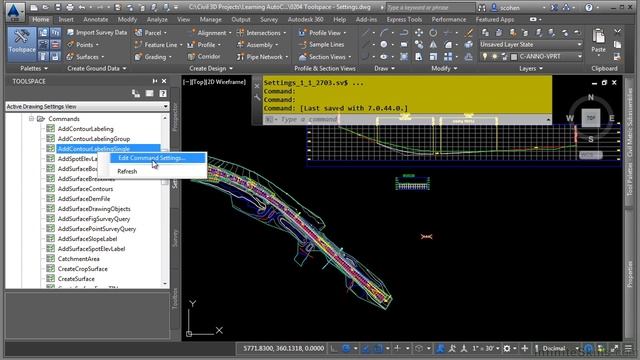Open the Survey ribbon tab

point(269,20)
